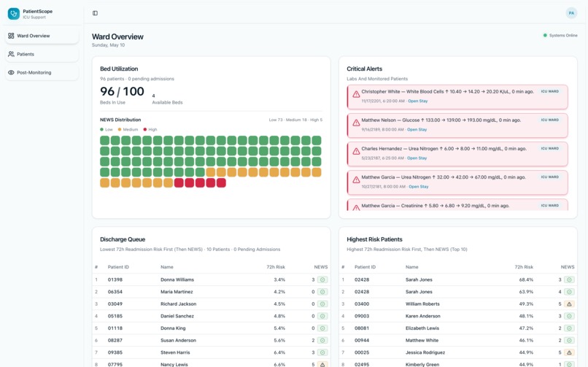
Task: Click Susan Anderson name in queue
Action: (178, 341)
